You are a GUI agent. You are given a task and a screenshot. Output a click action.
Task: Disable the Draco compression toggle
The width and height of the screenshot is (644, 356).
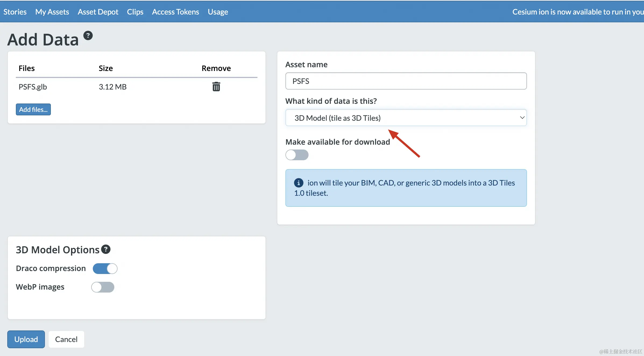105,268
